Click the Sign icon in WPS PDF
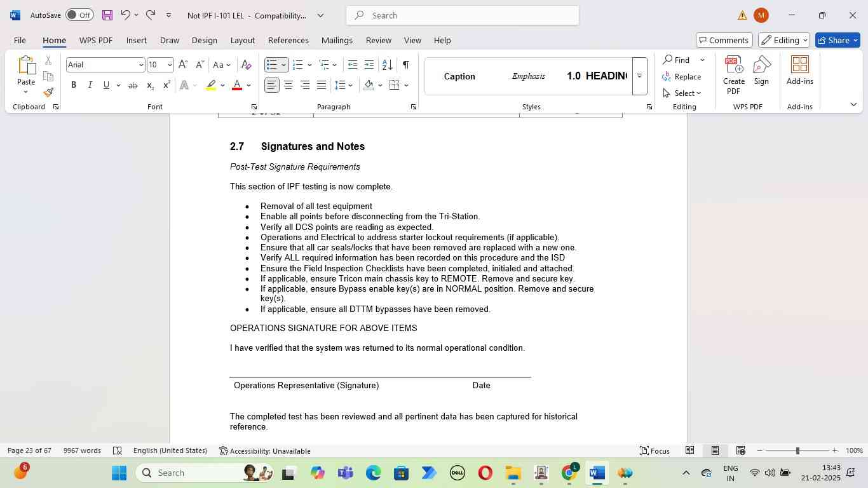 pyautogui.click(x=761, y=70)
